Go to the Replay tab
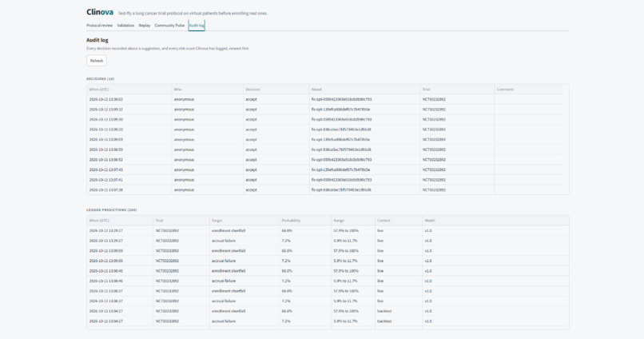The height and width of the screenshot is (339, 644). coord(144,26)
